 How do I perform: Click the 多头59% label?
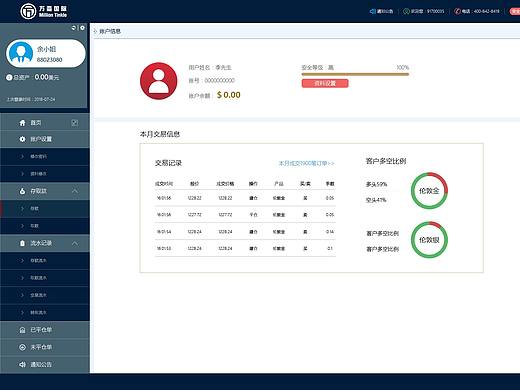tap(376, 184)
